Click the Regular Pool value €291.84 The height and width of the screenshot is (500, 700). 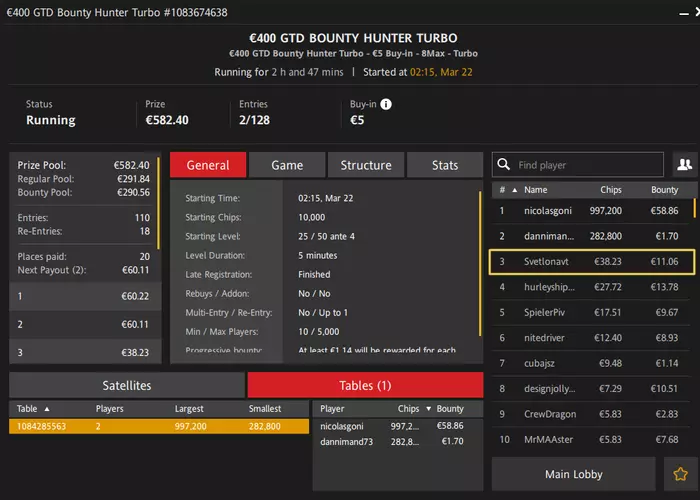pos(133,179)
